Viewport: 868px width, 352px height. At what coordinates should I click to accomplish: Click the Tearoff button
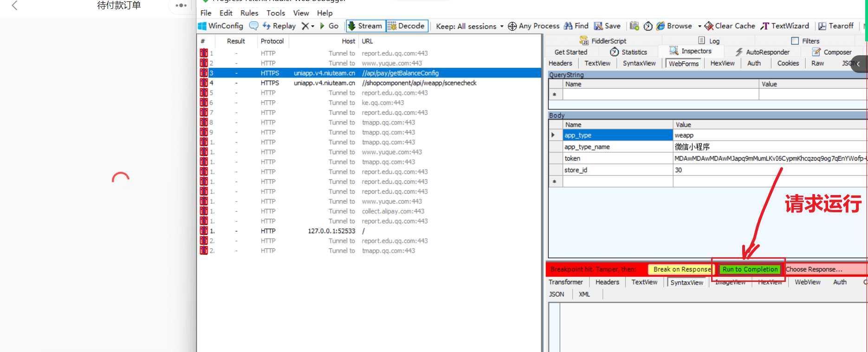point(836,26)
